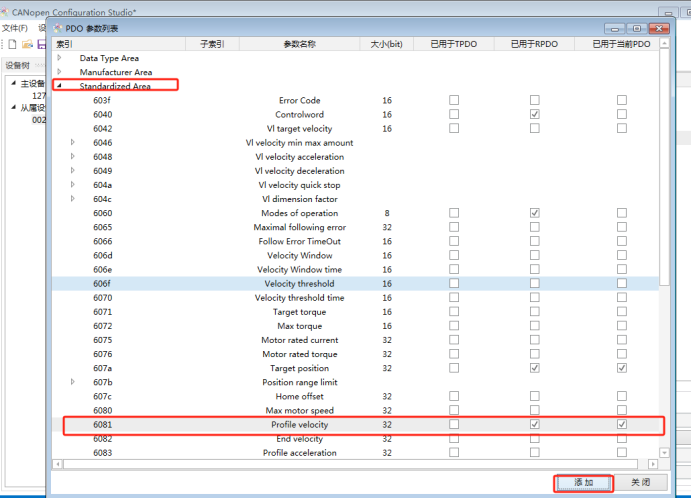Click the vertical scrollbar up arrow
The image size is (692, 499).
[665, 43]
